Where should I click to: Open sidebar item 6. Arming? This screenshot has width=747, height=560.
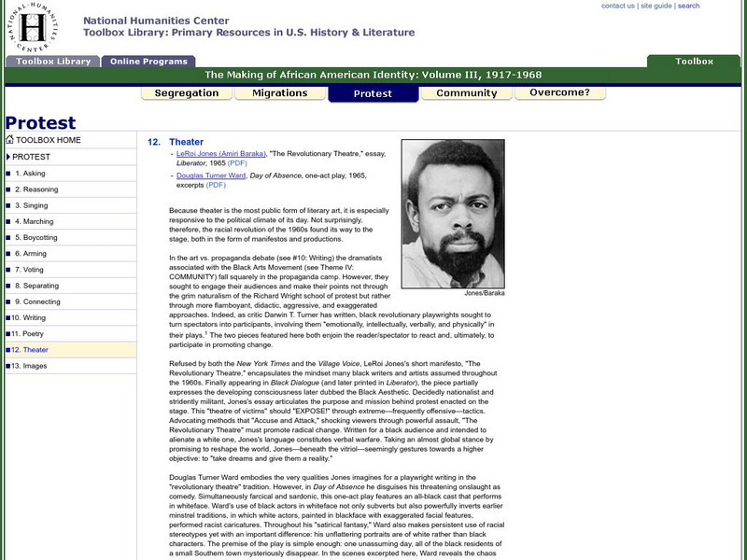[x=31, y=253]
